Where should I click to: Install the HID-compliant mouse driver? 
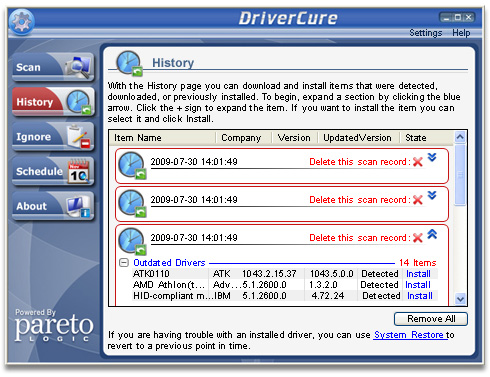click(420, 296)
